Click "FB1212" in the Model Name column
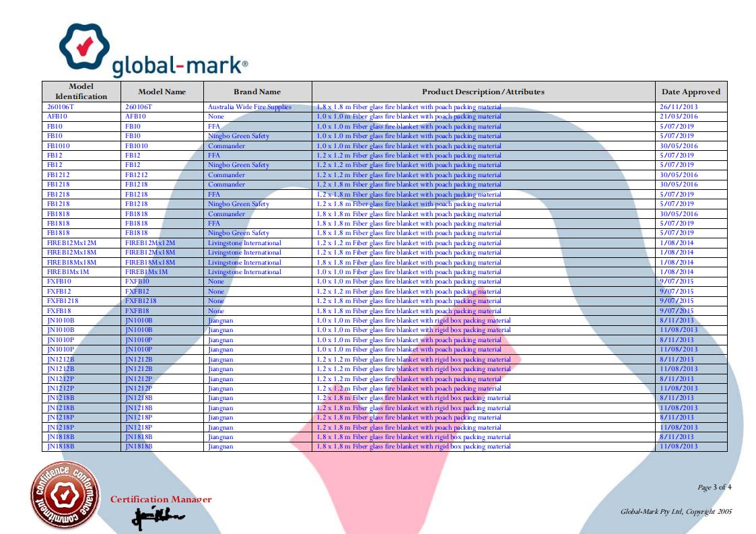 [137, 174]
